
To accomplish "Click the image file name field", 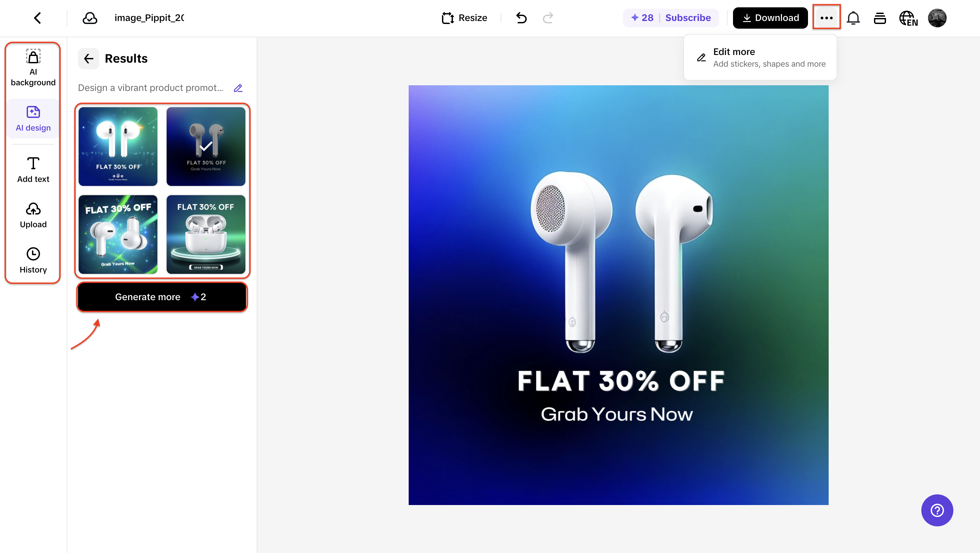I will [x=149, y=18].
